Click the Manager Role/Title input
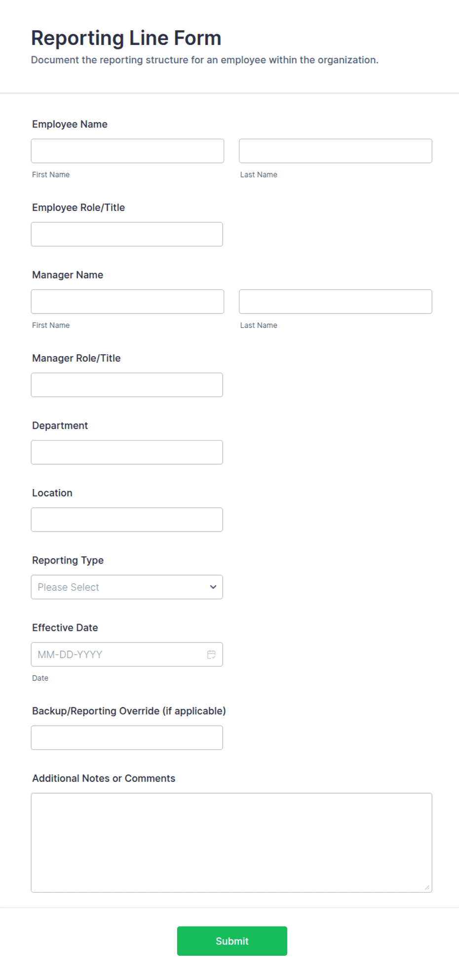Viewport: 459px width, 980px height. [127, 385]
